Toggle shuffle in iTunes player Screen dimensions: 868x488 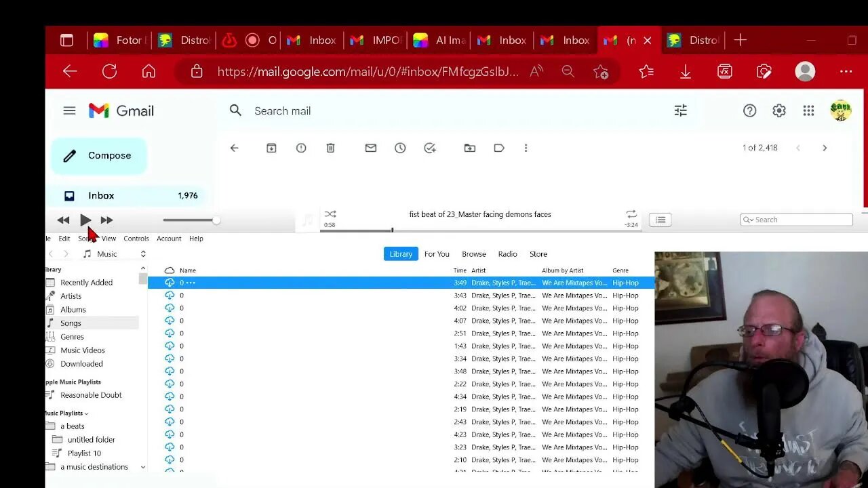coord(330,214)
